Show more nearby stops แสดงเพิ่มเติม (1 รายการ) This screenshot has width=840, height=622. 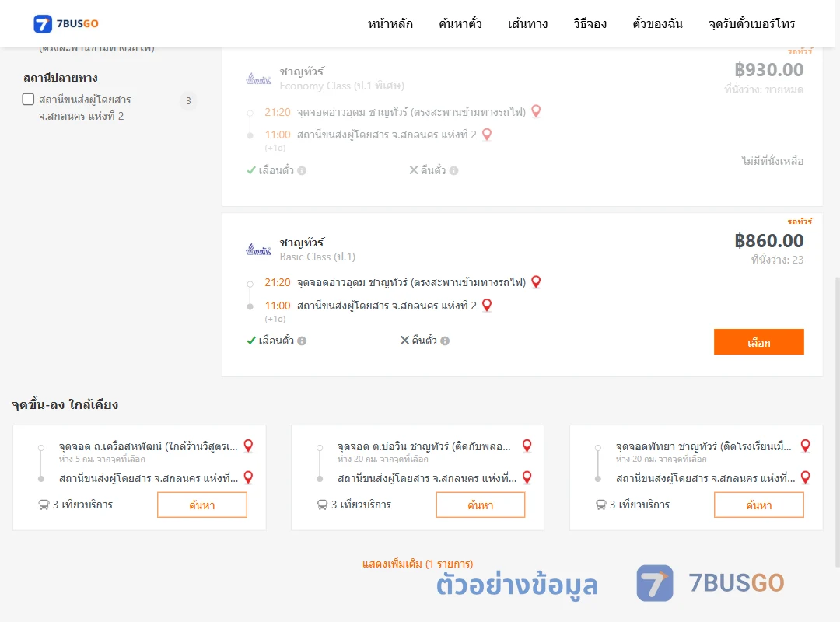coord(418,564)
